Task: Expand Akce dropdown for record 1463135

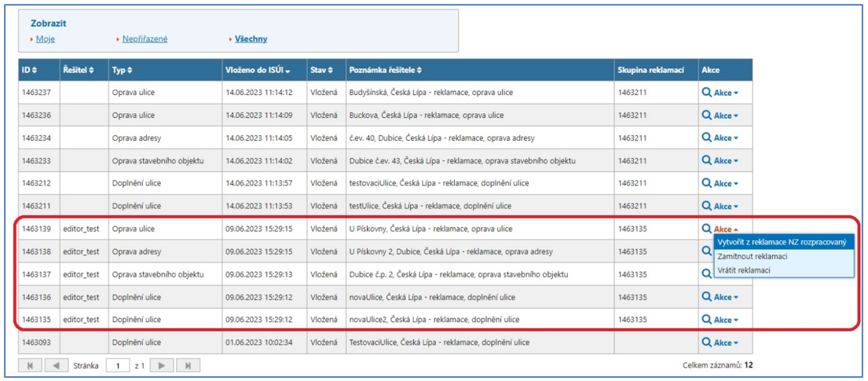Action: pos(726,320)
